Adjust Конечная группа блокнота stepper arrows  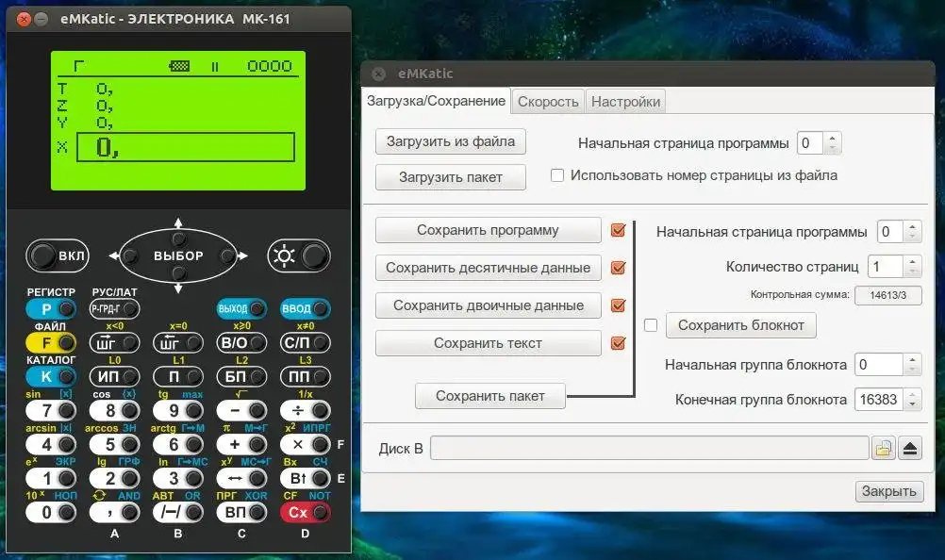click(x=912, y=399)
